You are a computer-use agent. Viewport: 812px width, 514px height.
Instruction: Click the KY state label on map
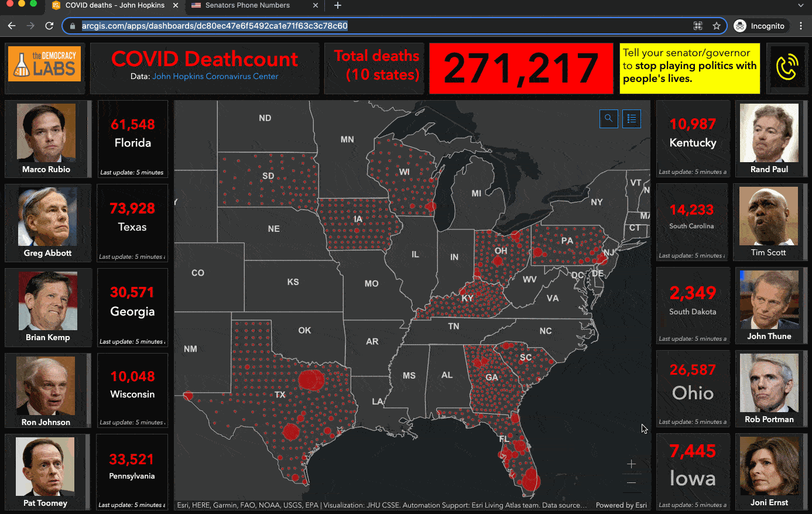tap(467, 299)
